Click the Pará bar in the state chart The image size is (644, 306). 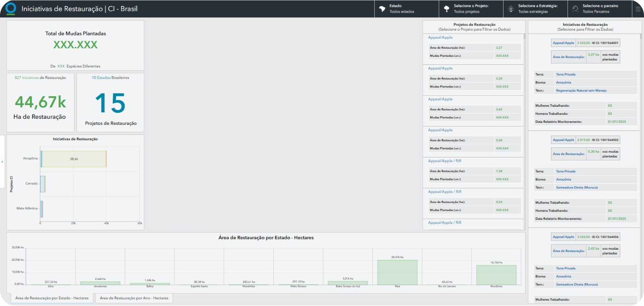pyautogui.click(x=397, y=273)
